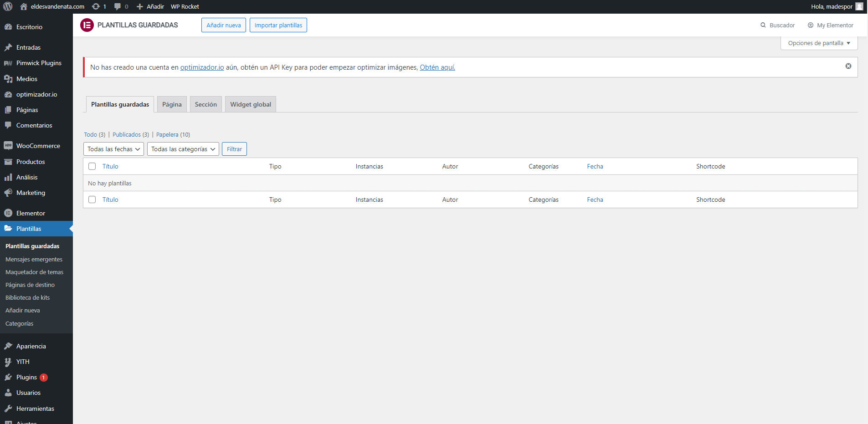Show Papelera (10) templates

coord(173,134)
